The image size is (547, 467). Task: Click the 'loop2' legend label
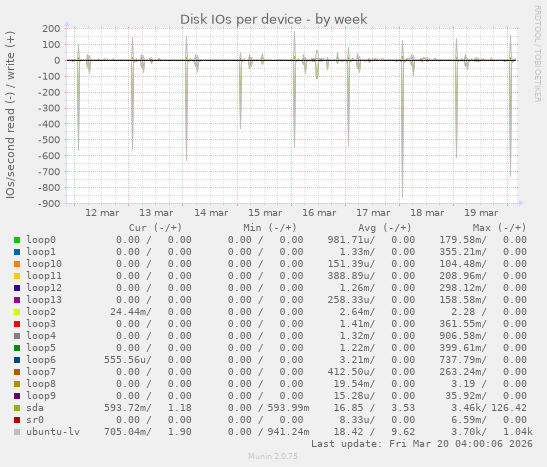tap(41, 312)
